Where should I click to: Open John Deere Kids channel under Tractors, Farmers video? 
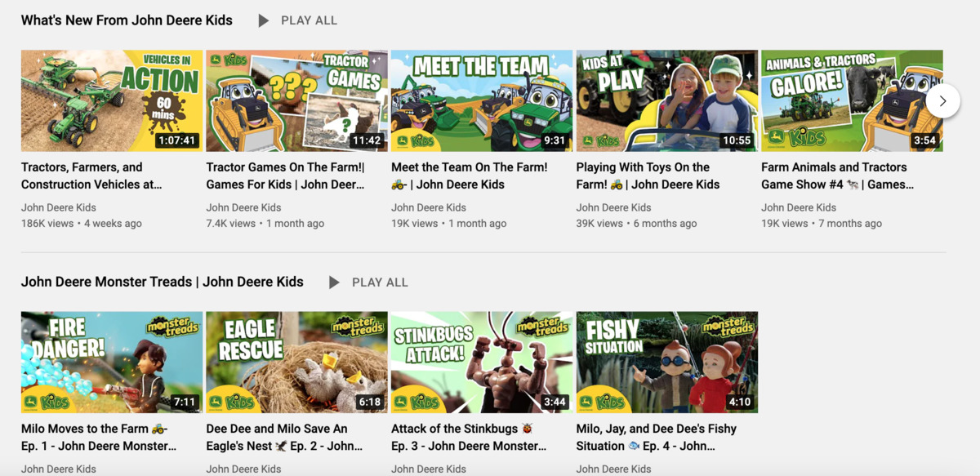59,207
